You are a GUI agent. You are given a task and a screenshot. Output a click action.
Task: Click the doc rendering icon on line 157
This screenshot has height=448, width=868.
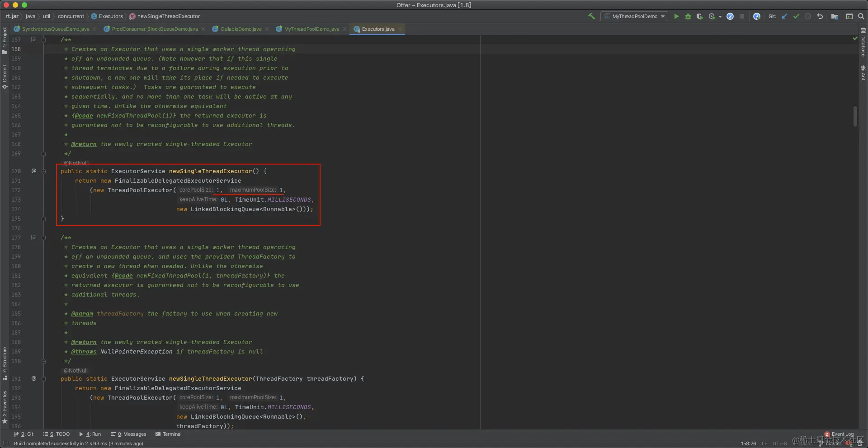click(33, 39)
